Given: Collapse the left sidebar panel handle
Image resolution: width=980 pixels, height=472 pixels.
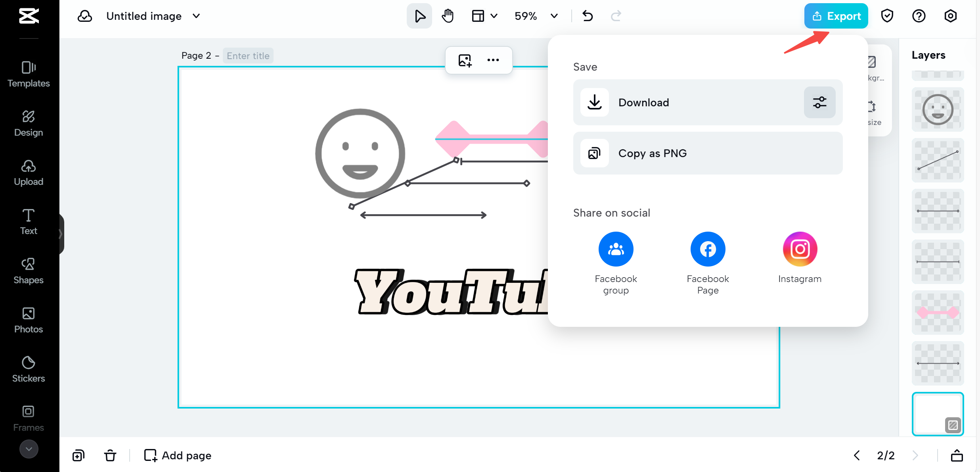Looking at the screenshot, I should point(61,234).
